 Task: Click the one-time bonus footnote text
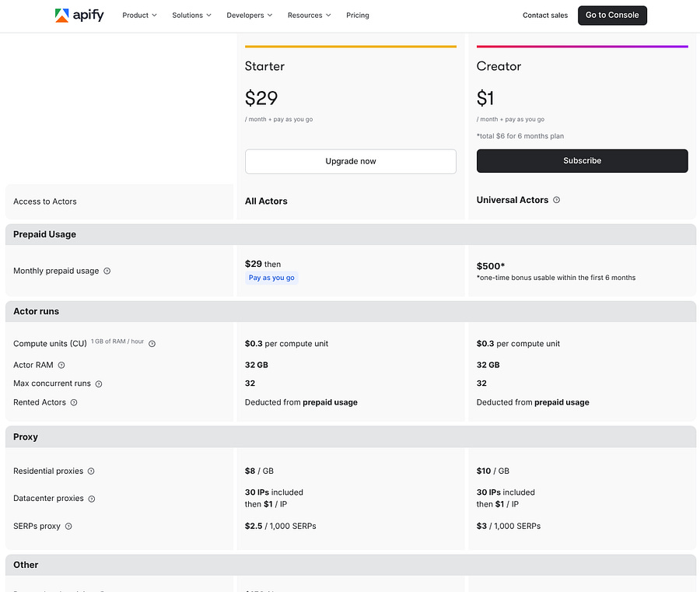pos(556,278)
